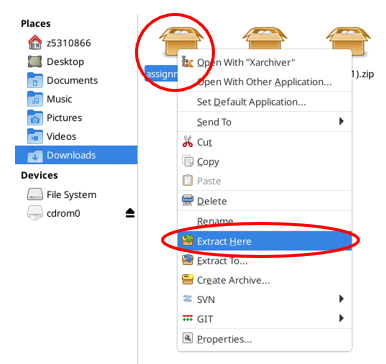Select the third archive icon ending in 1).zip
Viewport: 386px width, 364px height.
tap(348, 40)
